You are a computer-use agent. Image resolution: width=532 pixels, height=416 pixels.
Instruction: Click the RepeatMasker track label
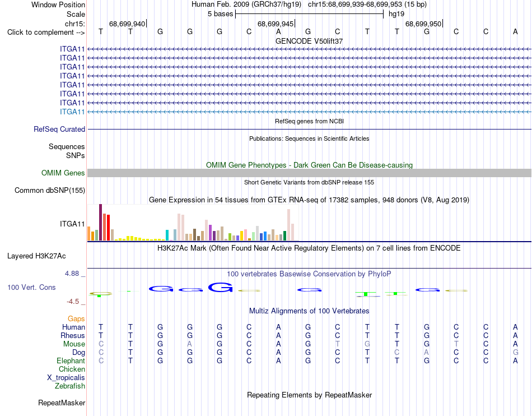pos(62,403)
